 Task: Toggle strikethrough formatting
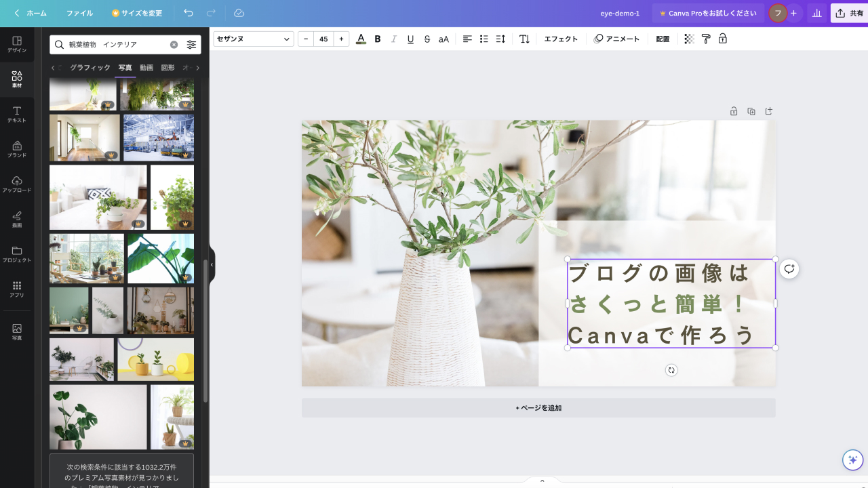click(x=427, y=39)
